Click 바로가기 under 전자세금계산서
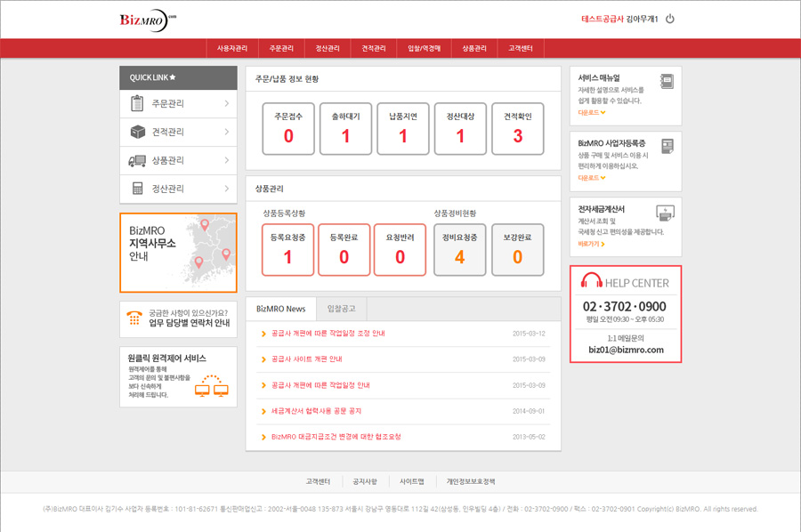Viewport: 801px width, 532px height. pyautogui.click(x=592, y=244)
